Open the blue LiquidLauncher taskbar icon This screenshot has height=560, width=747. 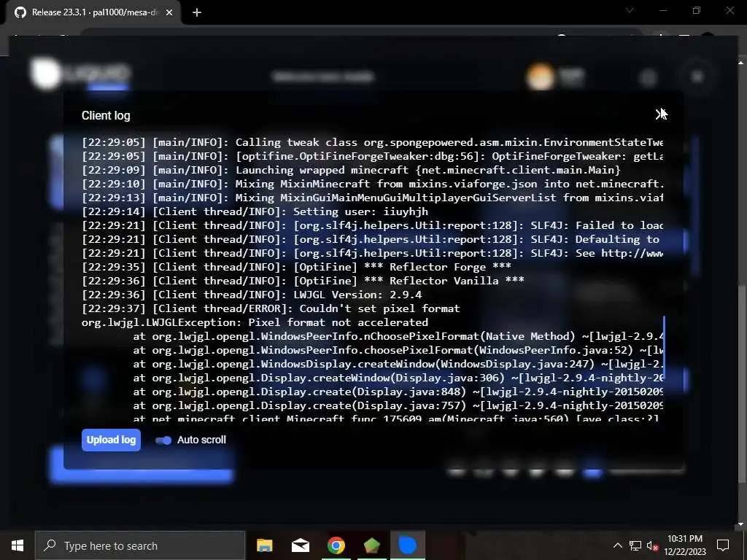point(407,545)
